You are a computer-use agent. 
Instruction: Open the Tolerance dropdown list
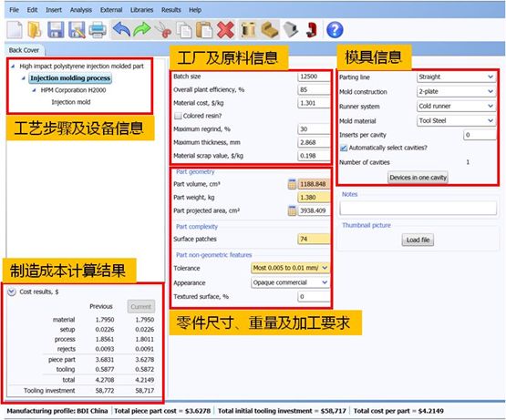tap(290, 268)
